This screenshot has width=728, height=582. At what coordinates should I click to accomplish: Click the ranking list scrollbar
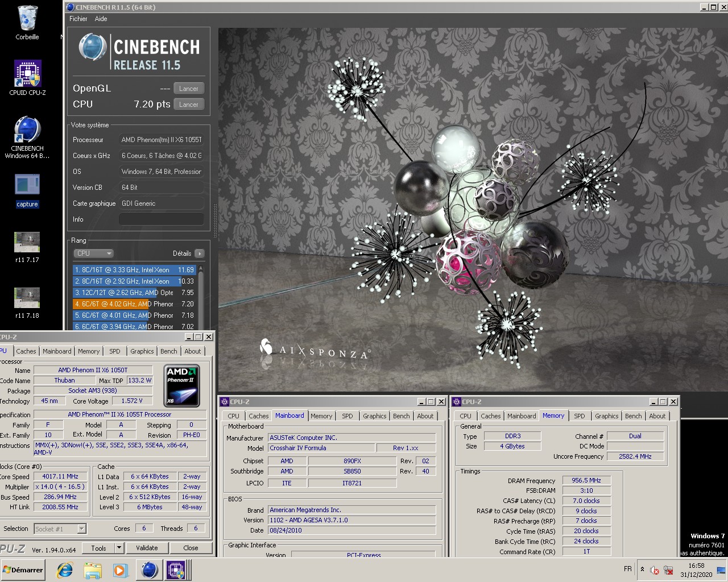click(200, 297)
